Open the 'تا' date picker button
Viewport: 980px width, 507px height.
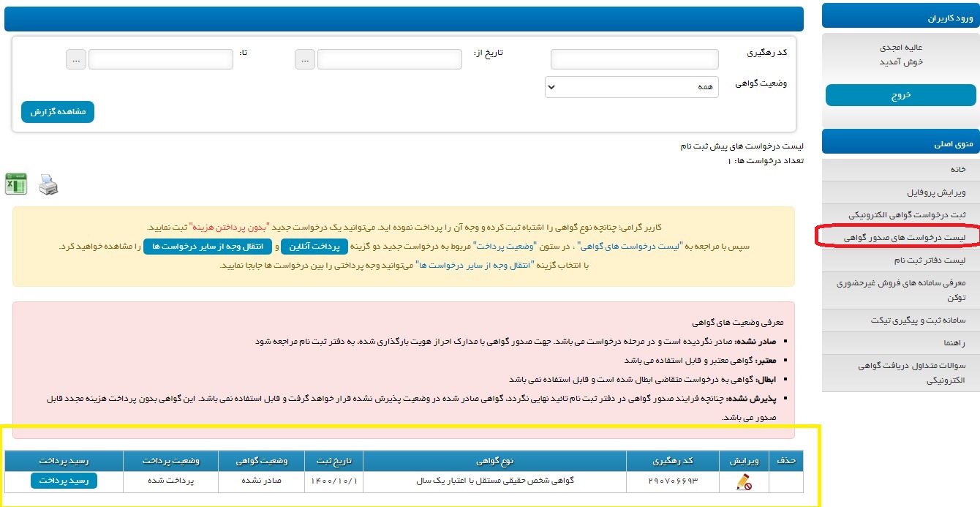coord(76,59)
